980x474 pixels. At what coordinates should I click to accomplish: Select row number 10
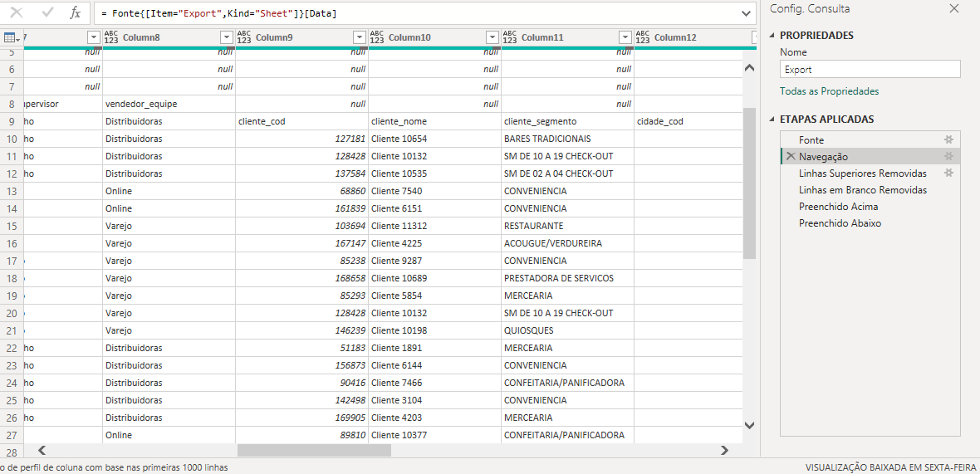click(12, 139)
